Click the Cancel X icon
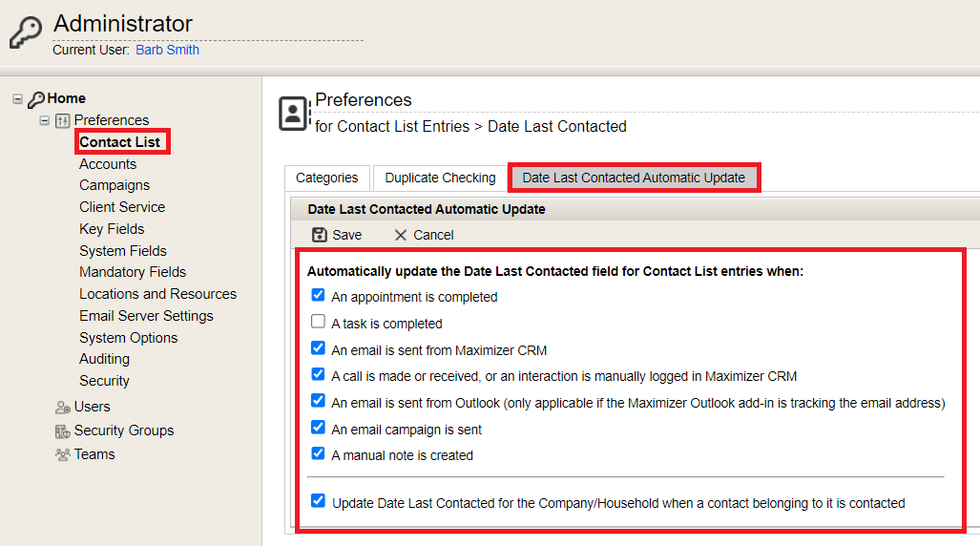Screen dimensions: 980x546 (x=401, y=235)
